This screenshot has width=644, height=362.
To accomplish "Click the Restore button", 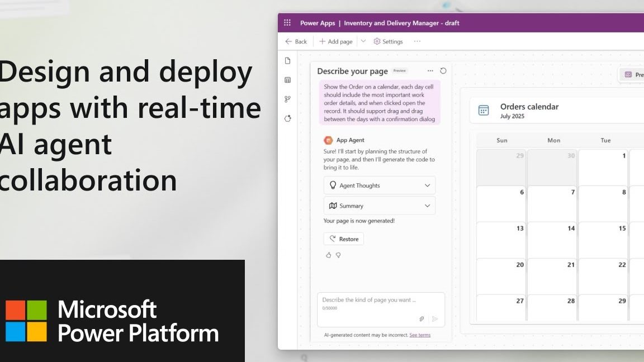I will tap(343, 239).
